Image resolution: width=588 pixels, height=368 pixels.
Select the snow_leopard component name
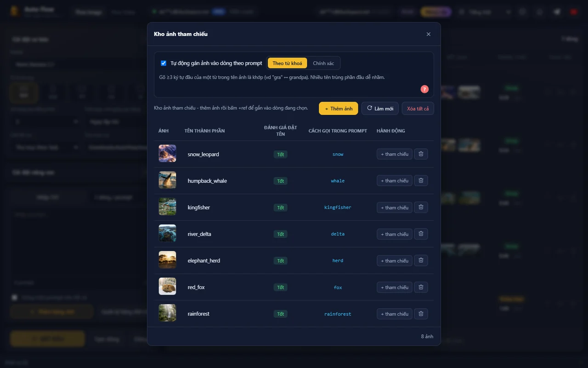[x=204, y=154]
